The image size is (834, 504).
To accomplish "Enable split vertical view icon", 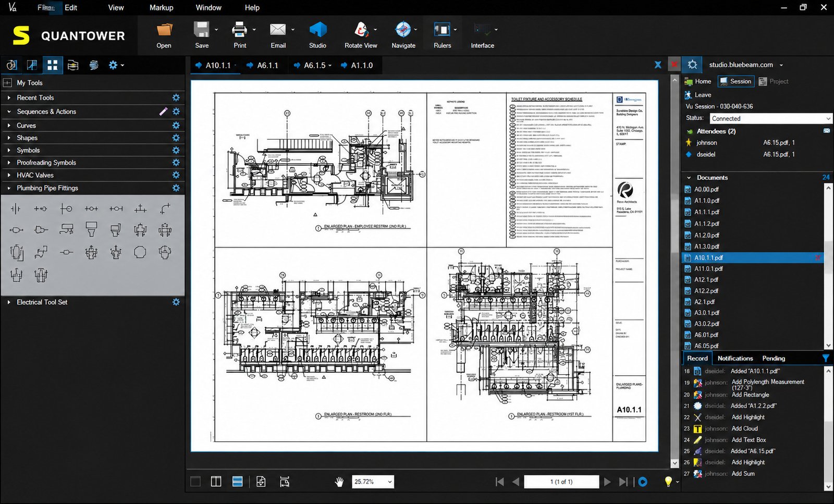I will [216, 482].
